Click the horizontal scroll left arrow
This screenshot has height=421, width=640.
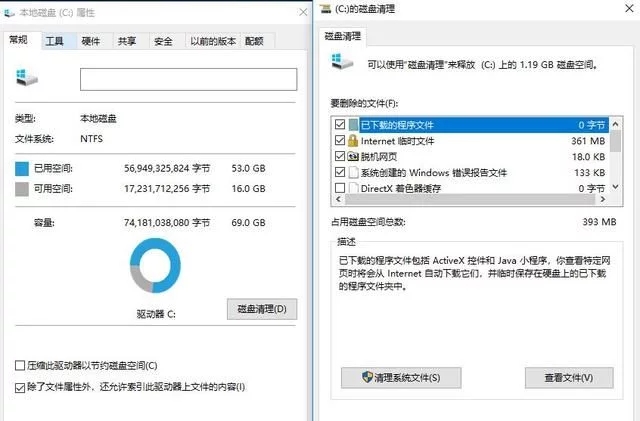(338, 199)
